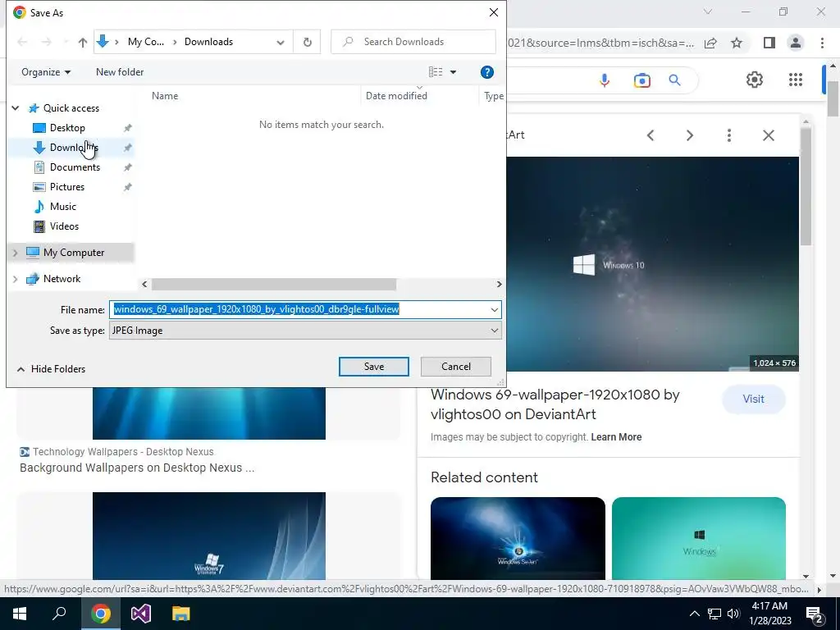Open Google quick settings gear
This screenshot has height=630, width=840.
[x=755, y=80]
